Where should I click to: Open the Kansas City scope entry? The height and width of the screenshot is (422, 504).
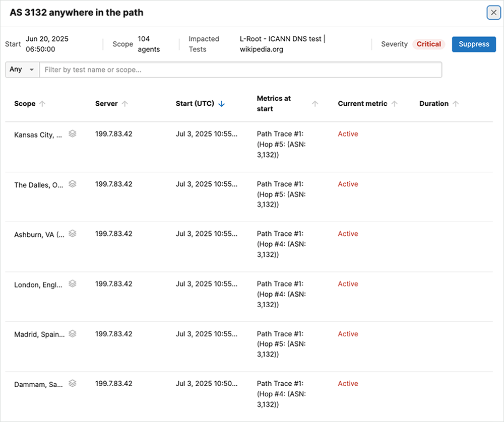tap(38, 134)
